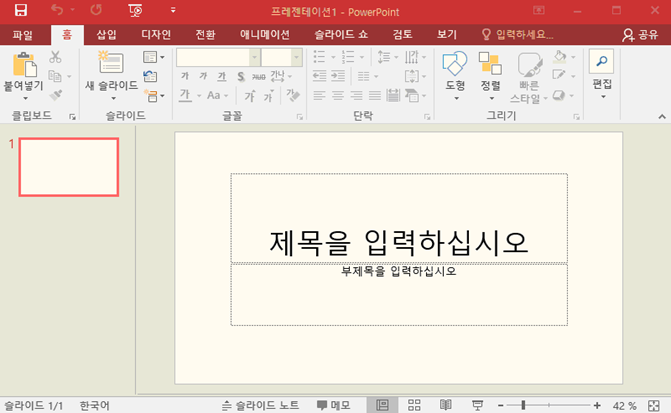
Task: Open the 검토 tab
Action: 403,35
